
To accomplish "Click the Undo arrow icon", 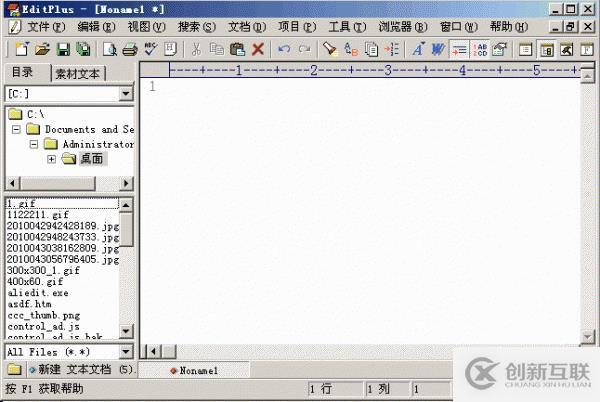I will pos(284,49).
